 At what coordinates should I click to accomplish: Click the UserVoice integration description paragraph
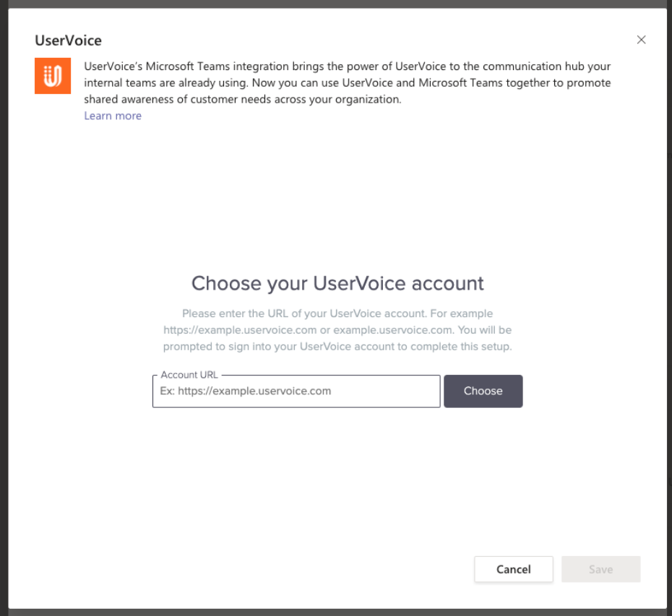click(347, 82)
